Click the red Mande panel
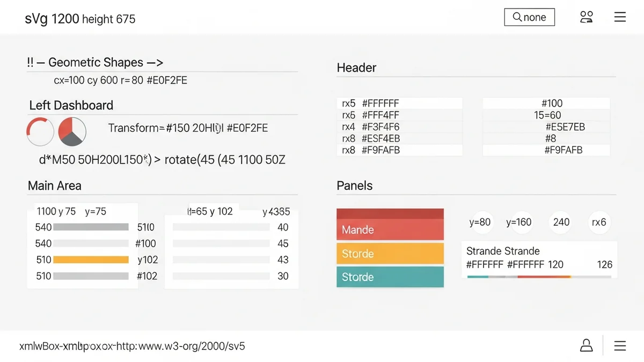This screenshot has height=362, width=644. point(390,224)
